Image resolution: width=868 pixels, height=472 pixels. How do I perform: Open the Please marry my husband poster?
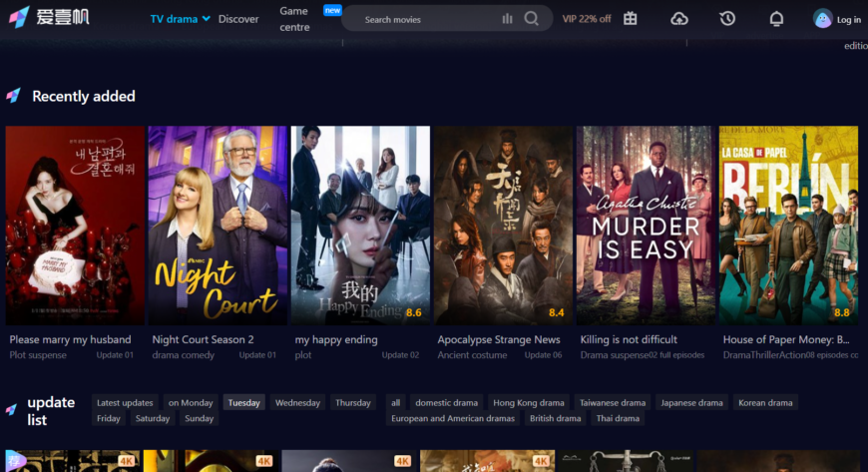(x=75, y=226)
